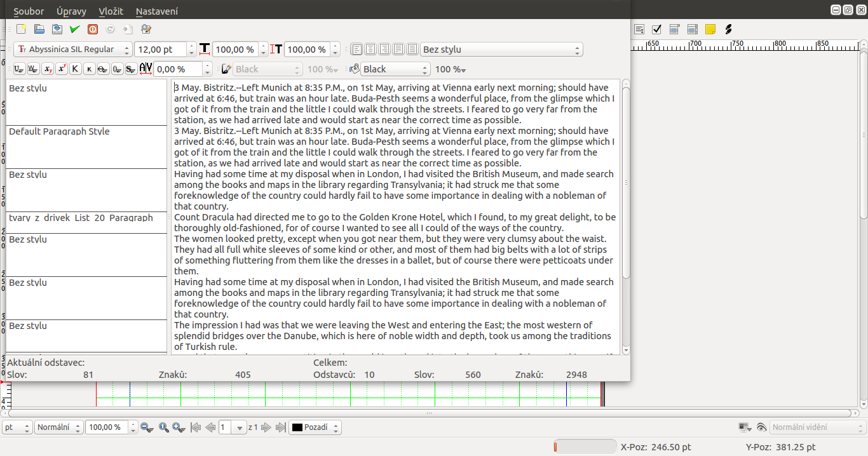Click paragraph starting 'The women looked pretty'
Screen dimensions: 868x456
coord(395,255)
